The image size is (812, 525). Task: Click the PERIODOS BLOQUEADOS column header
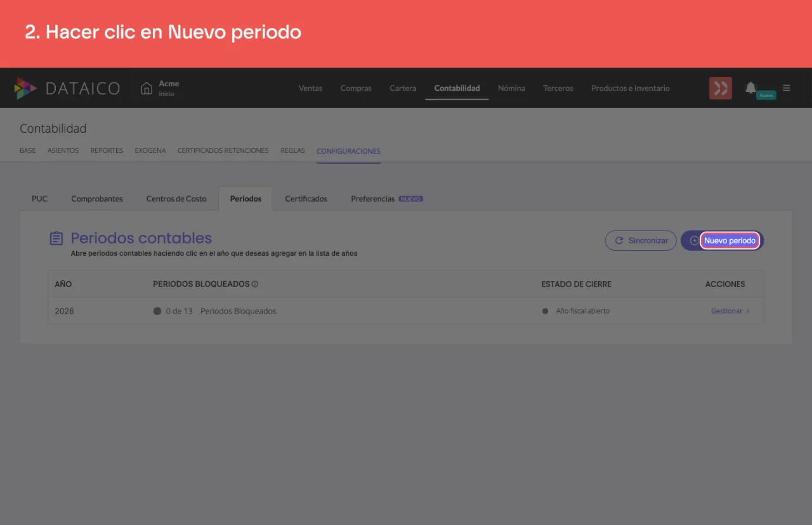pos(201,284)
